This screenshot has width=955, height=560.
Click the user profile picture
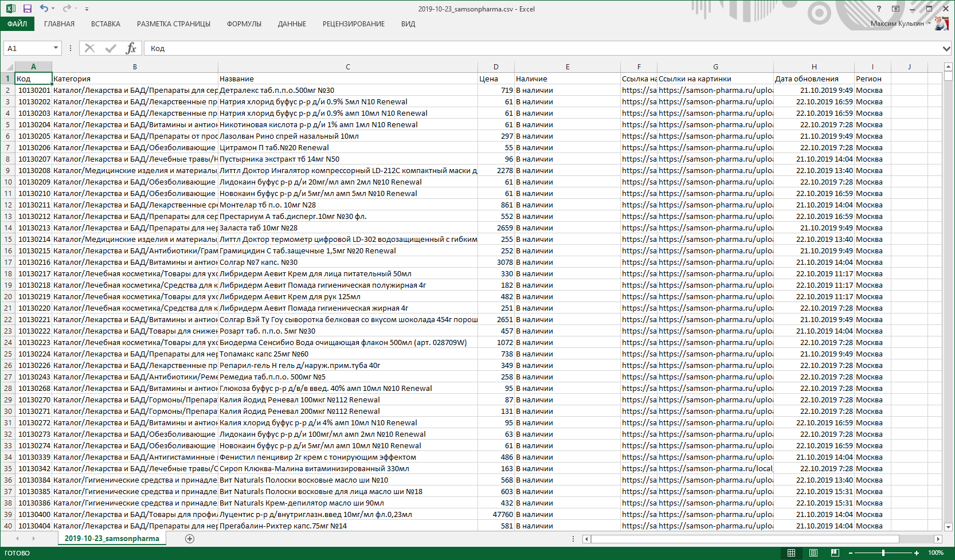click(941, 24)
